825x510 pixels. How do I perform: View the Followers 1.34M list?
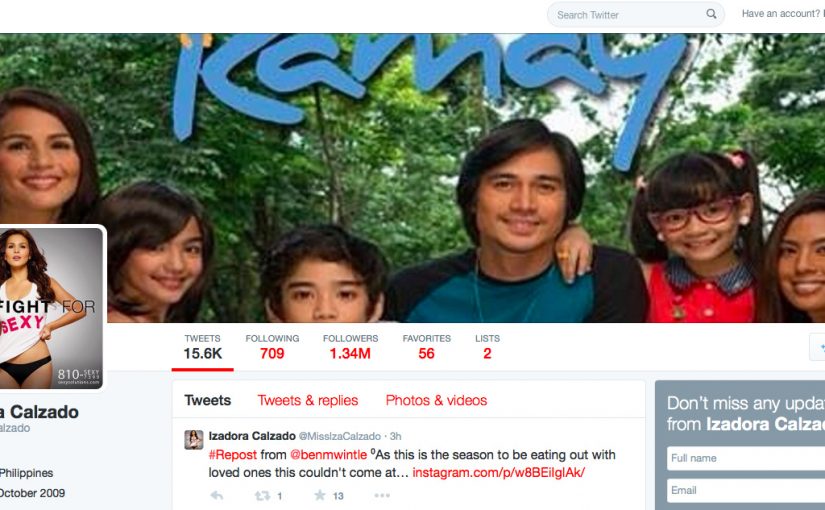[350, 347]
